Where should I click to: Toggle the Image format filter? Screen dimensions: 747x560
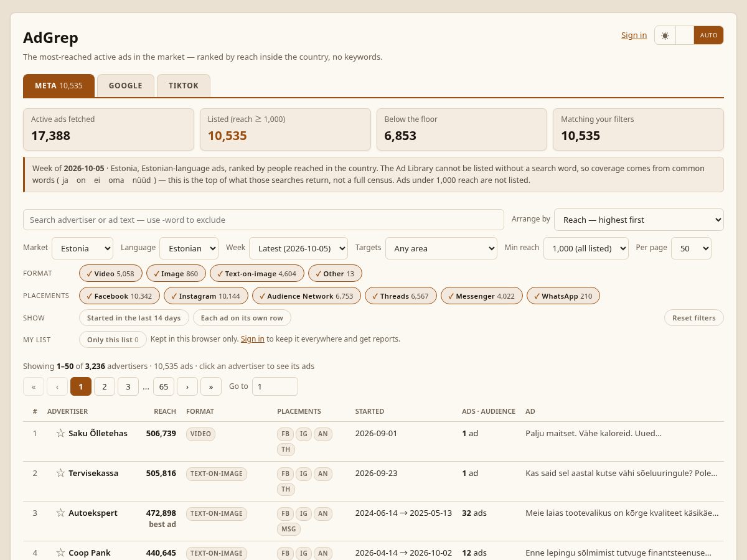[x=176, y=273]
